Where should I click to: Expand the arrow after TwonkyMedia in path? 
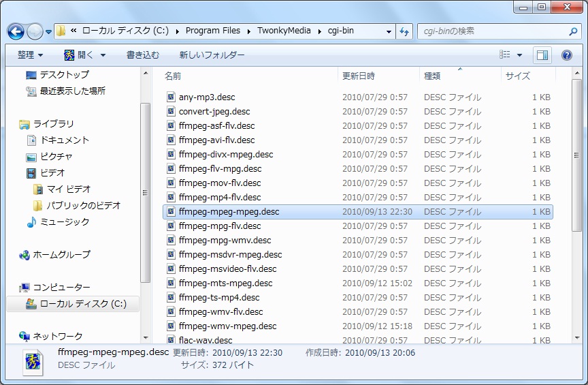point(319,31)
